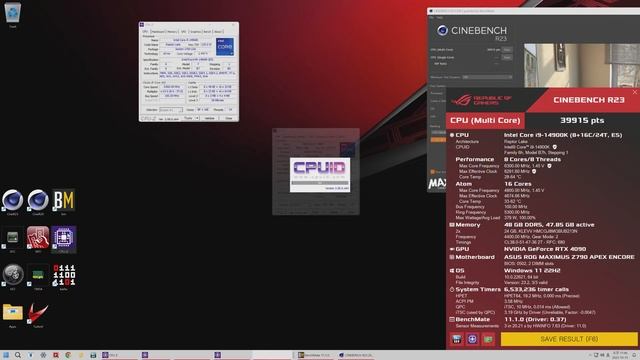Screen dimensions: 640x360
Task: Switch to the Bench tab in CPU-Z
Action: pyautogui.click(x=207, y=31)
